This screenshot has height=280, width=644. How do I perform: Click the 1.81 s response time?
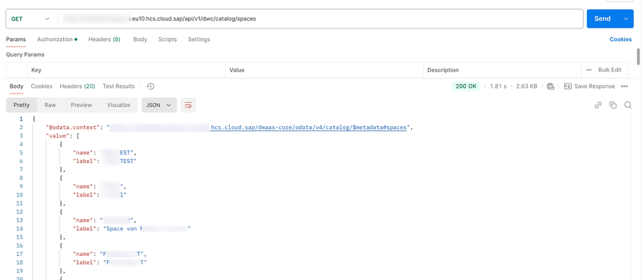(x=498, y=86)
